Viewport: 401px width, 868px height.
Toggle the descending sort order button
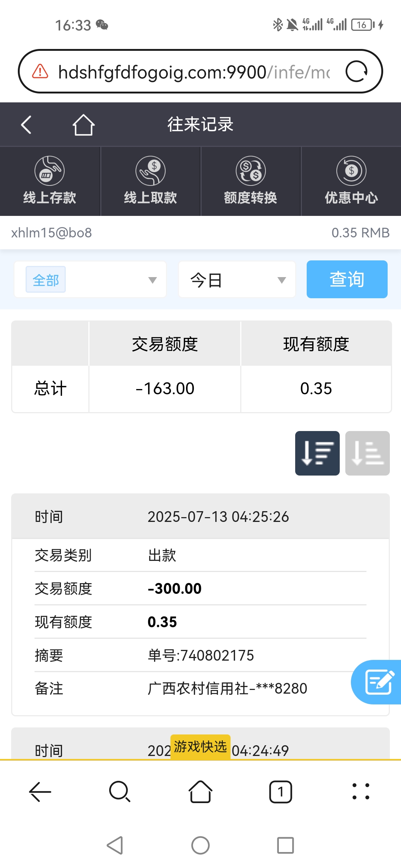(317, 453)
